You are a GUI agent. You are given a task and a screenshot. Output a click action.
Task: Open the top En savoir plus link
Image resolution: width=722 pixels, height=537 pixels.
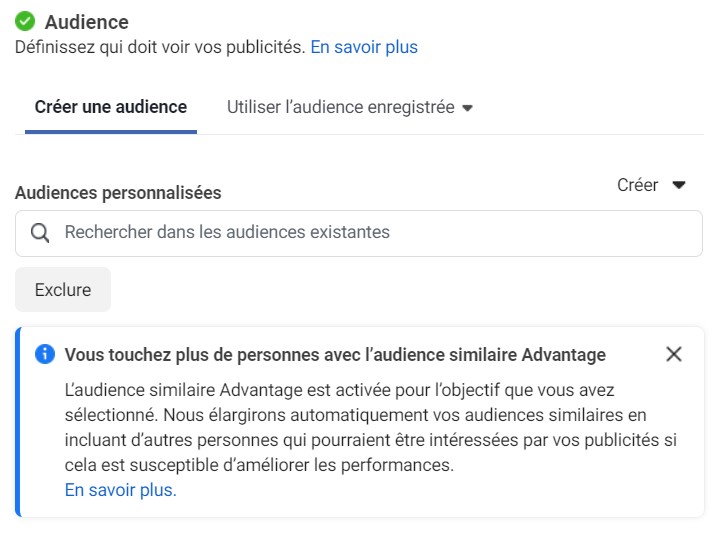364,47
